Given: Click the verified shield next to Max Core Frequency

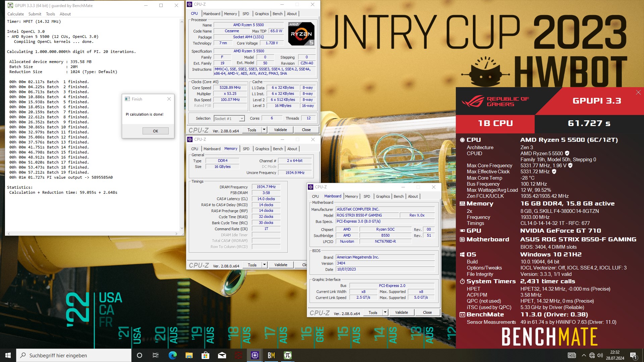Looking at the screenshot, I should (x=570, y=166).
